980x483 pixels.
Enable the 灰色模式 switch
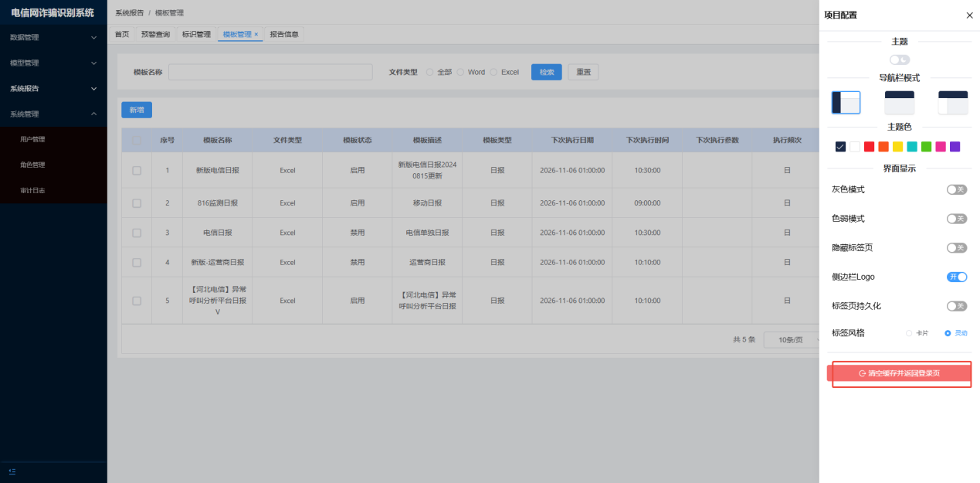coord(957,189)
